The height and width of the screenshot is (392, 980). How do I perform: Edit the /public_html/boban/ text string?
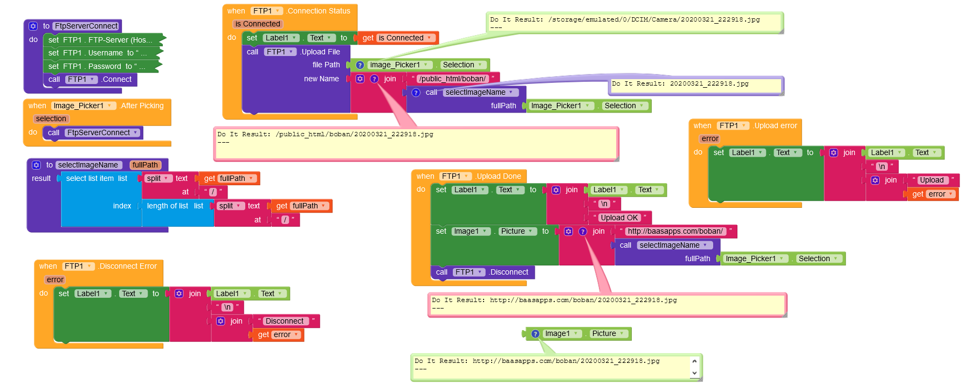452,79
